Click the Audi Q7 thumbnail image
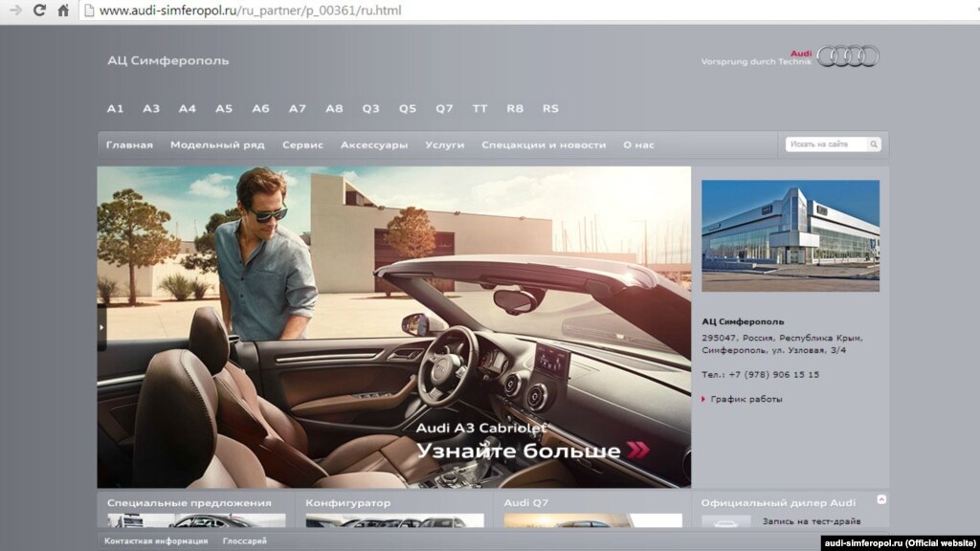The height and width of the screenshot is (551, 980). click(x=592, y=520)
